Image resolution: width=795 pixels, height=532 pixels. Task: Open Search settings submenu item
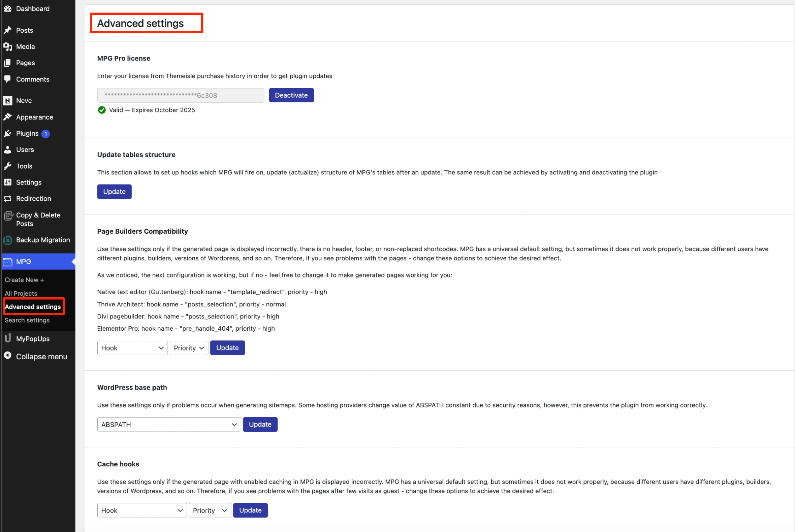27,320
